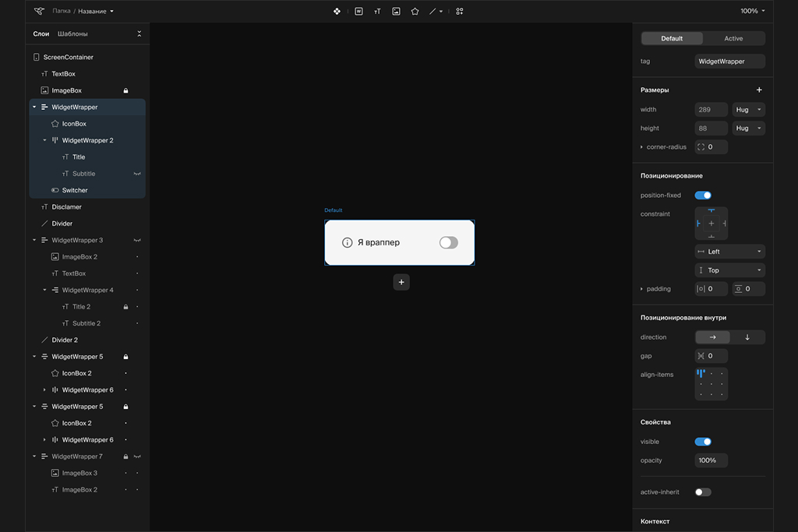Show the hidden Subtitle layer

tap(137, 174)
